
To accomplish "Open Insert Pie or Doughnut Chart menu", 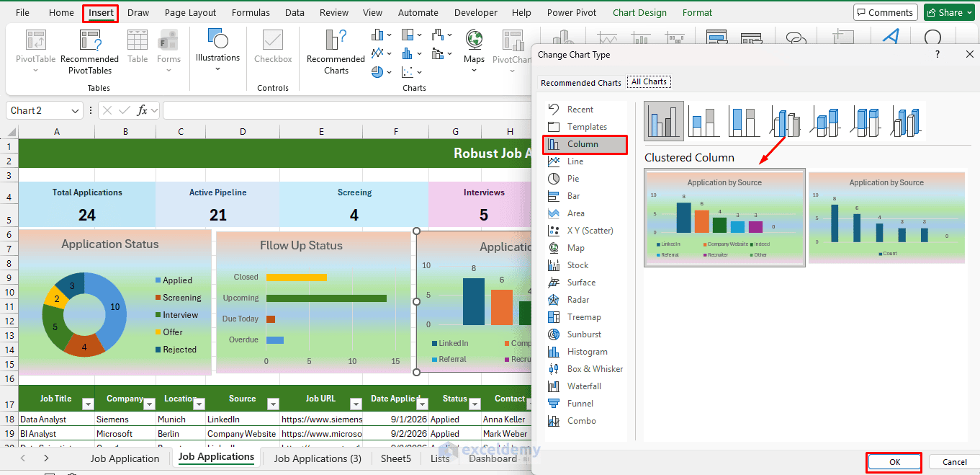I will [381, 71].
